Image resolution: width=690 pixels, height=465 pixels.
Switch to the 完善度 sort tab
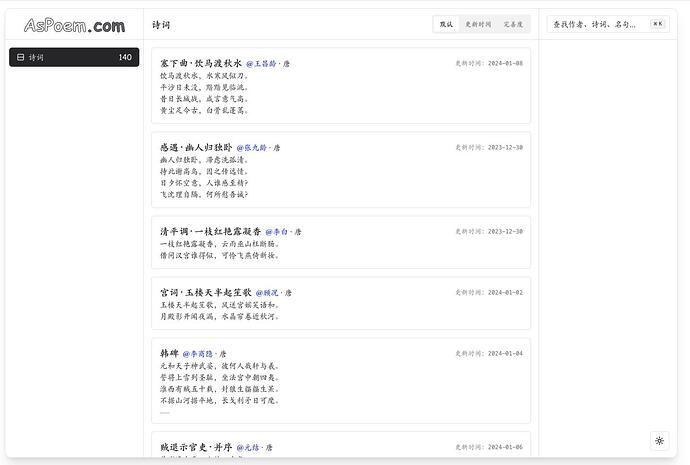point(513,24)
